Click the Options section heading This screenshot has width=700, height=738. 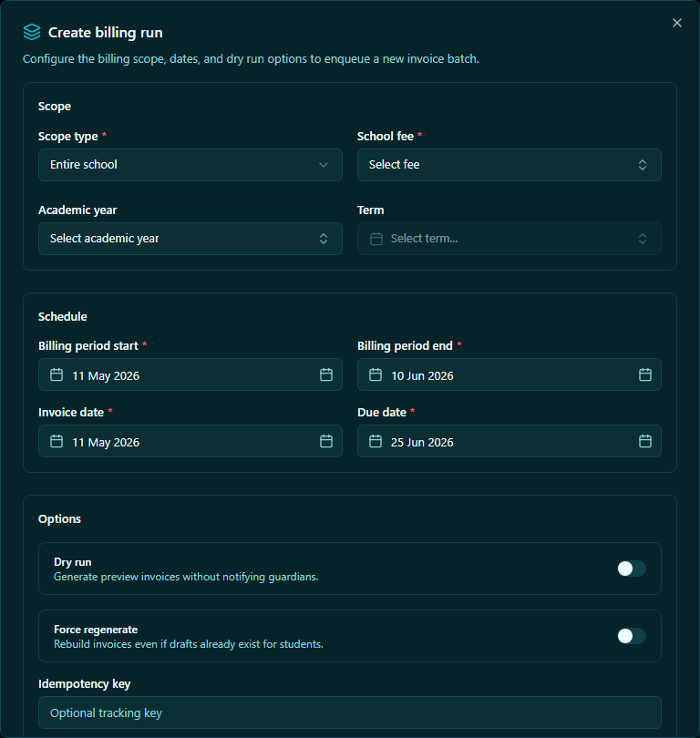click(x=60, y=519)
